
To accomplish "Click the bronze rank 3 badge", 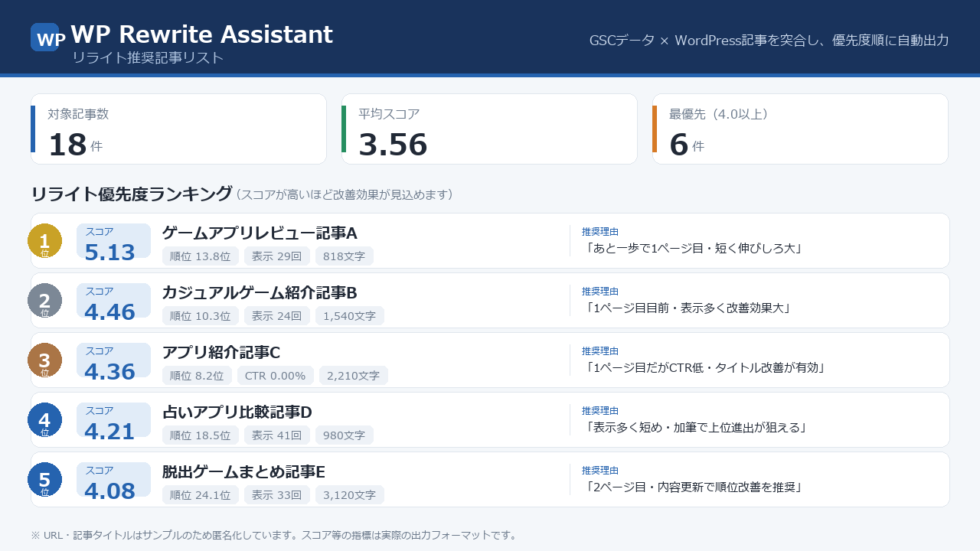I will point(44,360).
